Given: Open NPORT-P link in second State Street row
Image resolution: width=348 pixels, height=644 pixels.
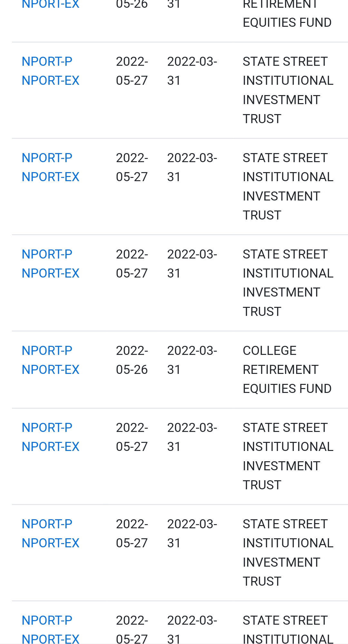Looking at the screenshot, I should click(47, 158).
